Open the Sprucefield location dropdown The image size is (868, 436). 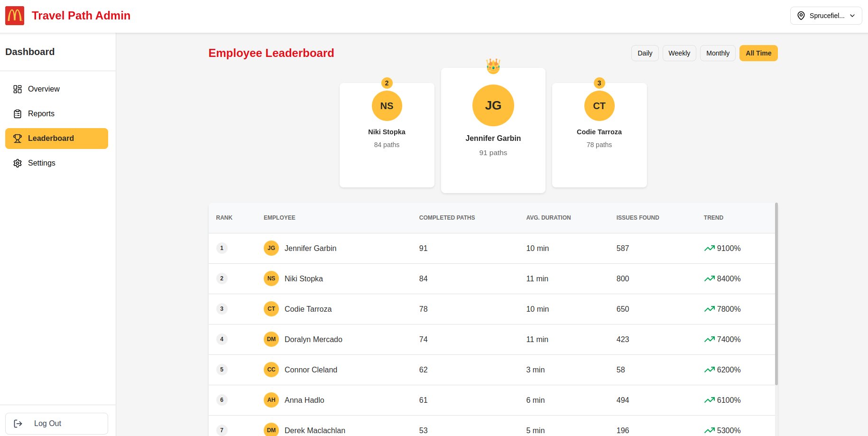click(826, 16)
